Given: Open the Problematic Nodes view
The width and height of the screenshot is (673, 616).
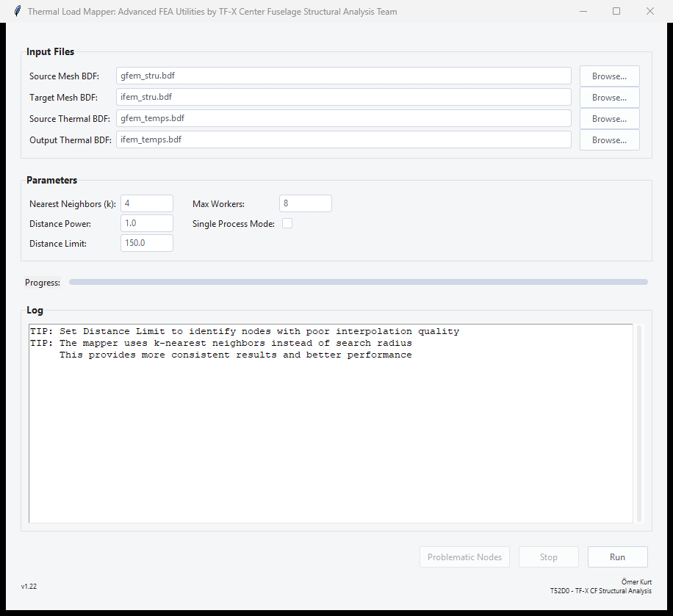Looking at the screenshot, I should click(464, 557).
